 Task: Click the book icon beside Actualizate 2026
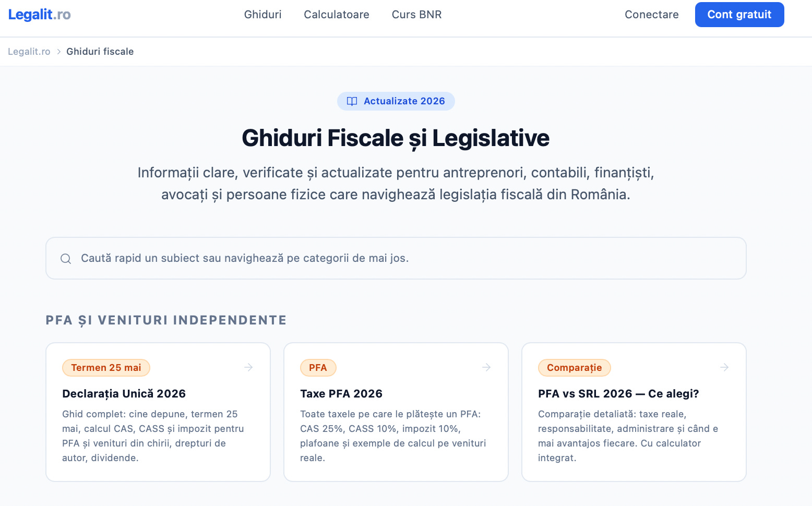(x=352, y=101)
